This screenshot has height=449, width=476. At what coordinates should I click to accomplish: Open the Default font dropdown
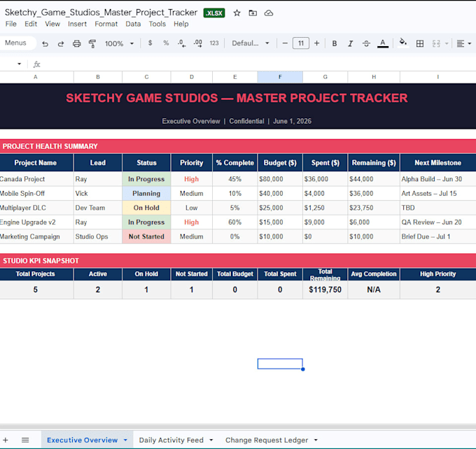[x=251, y=43]
